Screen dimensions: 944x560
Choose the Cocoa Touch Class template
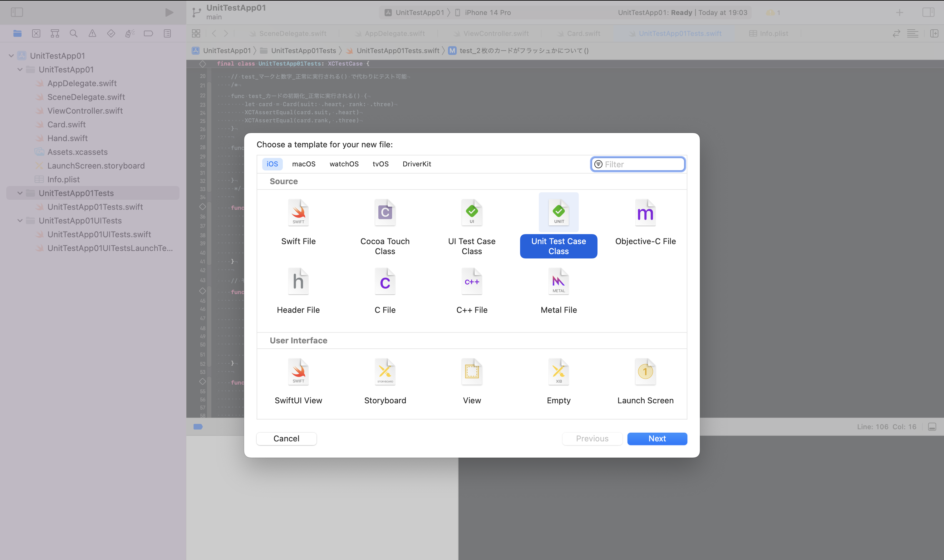(385, 227)
